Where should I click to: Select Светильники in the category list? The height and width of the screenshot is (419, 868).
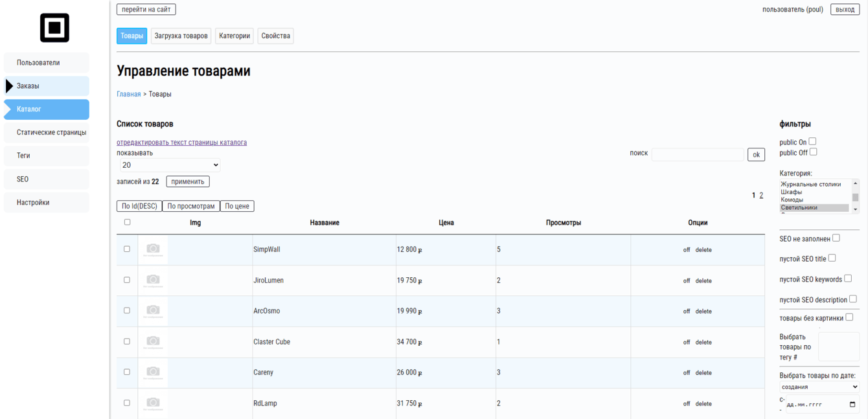coord(814,208)
